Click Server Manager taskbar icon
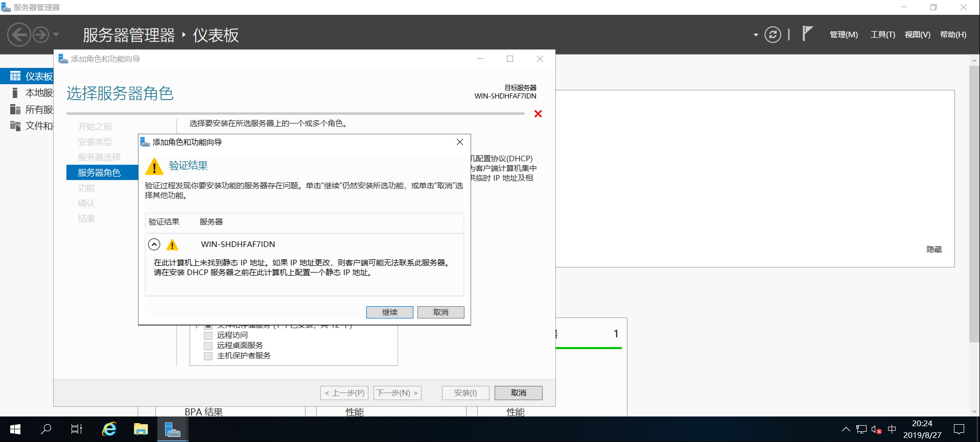Screen dimensions: 980x442 tap(173, 429)
